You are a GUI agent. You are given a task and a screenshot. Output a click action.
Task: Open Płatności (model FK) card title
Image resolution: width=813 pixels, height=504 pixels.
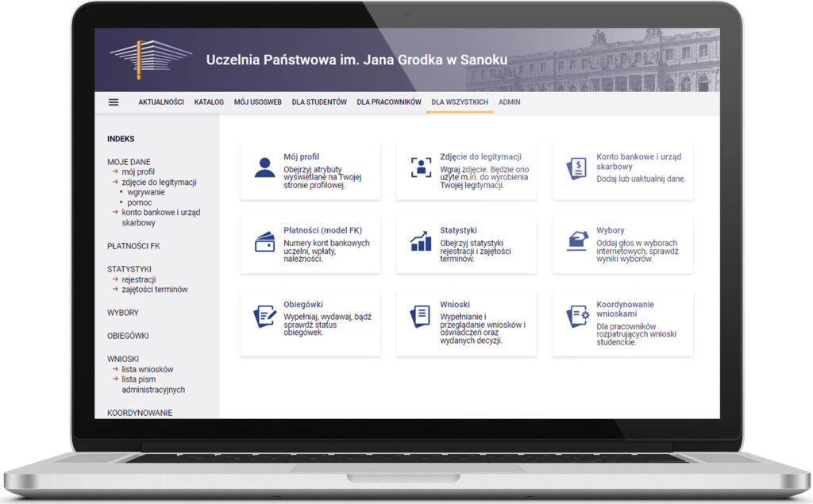[322, 230]
